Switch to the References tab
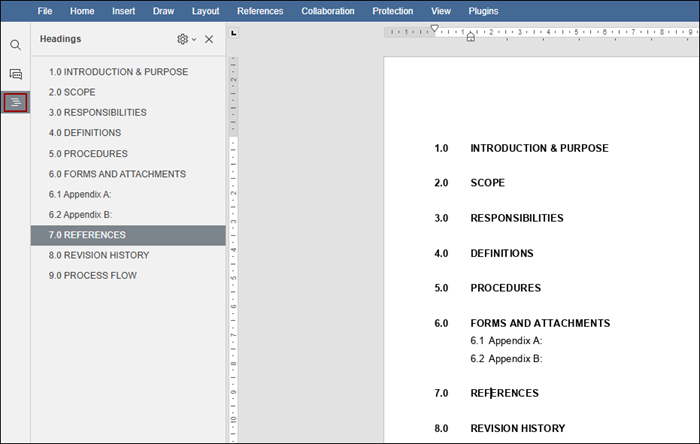The image size is (700, 444). coord(260,11)
